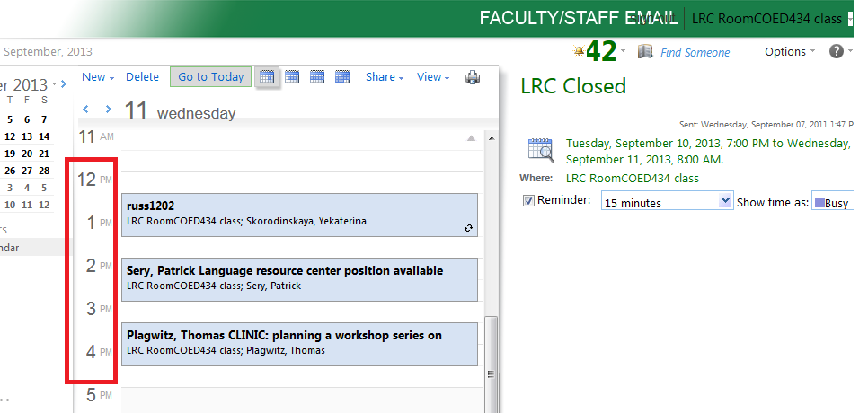Switch to Month view icon

pos(342,77)
